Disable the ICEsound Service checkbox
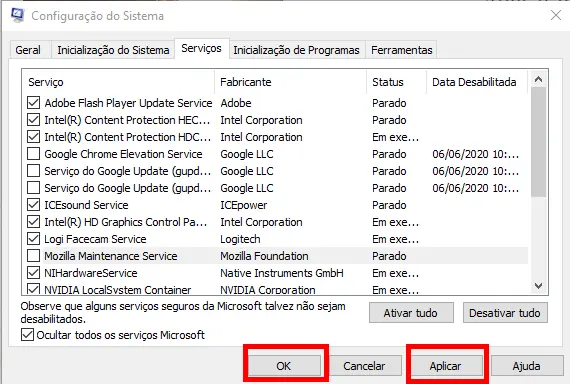 33,205
